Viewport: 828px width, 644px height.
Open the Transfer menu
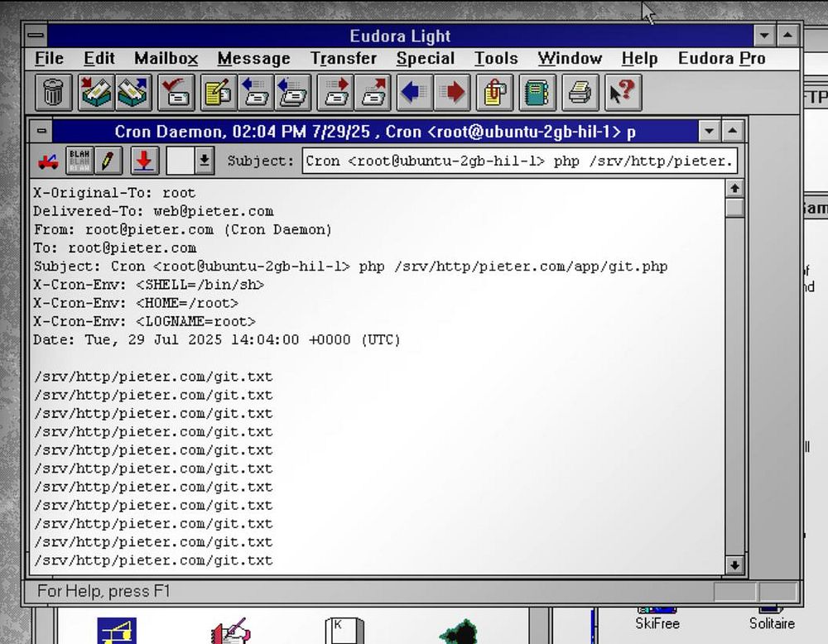(344, 58)
